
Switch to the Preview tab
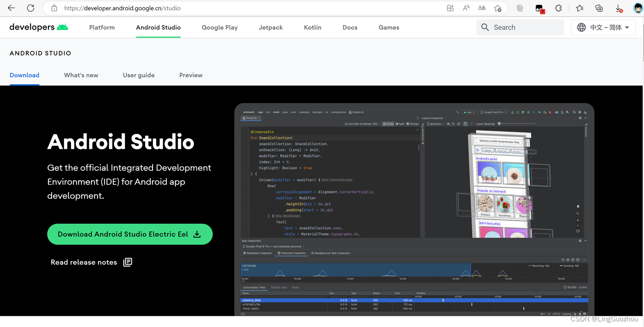[x=191, y=75]
